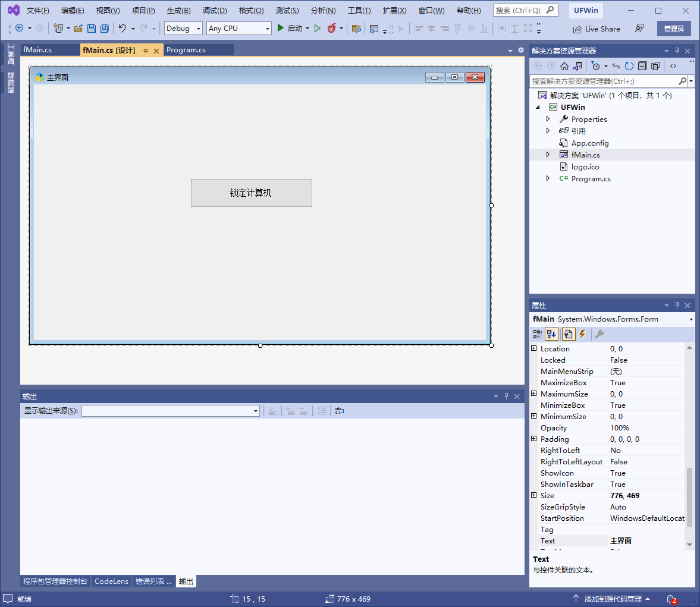Viewport: 700px width, 607px height.
Task: Click the Property Pages wrench icon
Action: [x=599, y=334]
